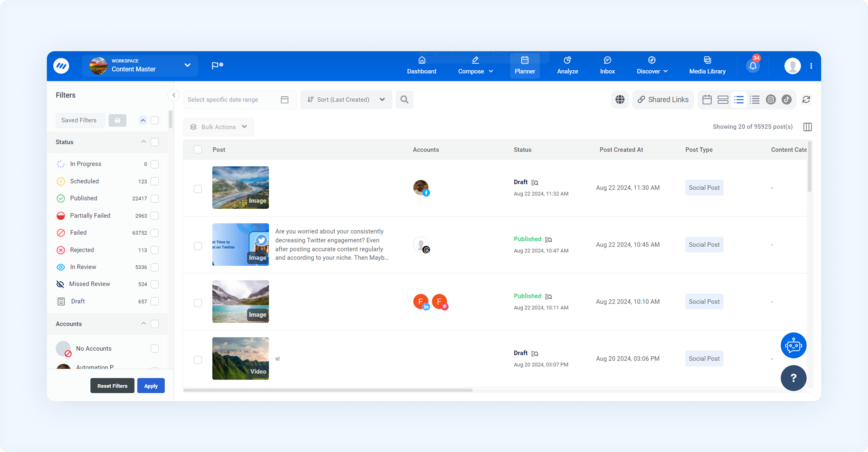Image resolution: width=868 pixels, height=452 pixels.
Task: Preview the Aug 22 11:32 AM Draft post
Action: click(534, 183)
